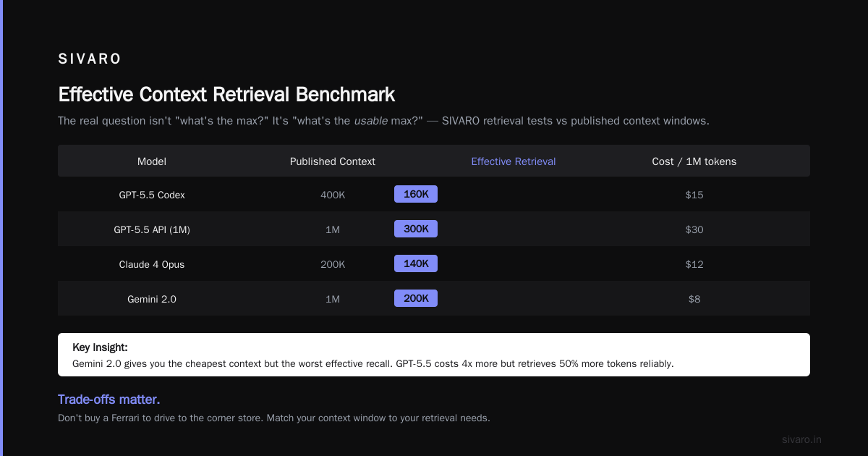Click Gemini 2.0's 1M published context

click(333, 299)
